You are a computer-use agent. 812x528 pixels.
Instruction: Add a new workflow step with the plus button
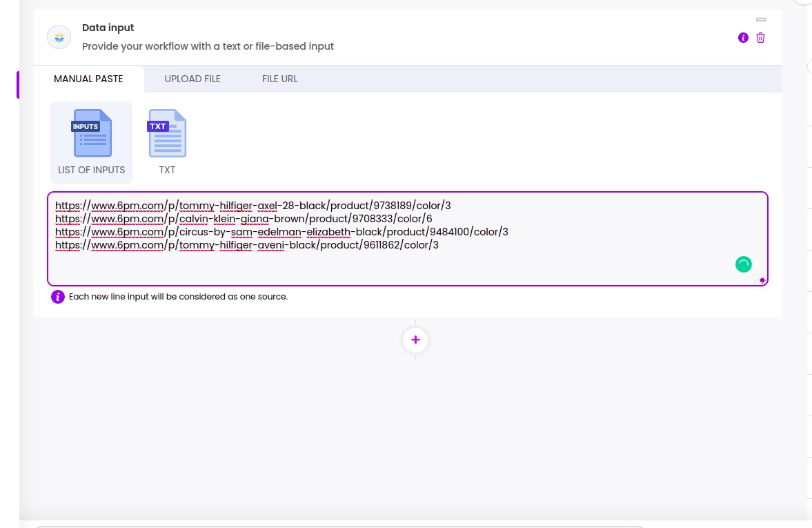pyautogui.click(x=415, y=340)
